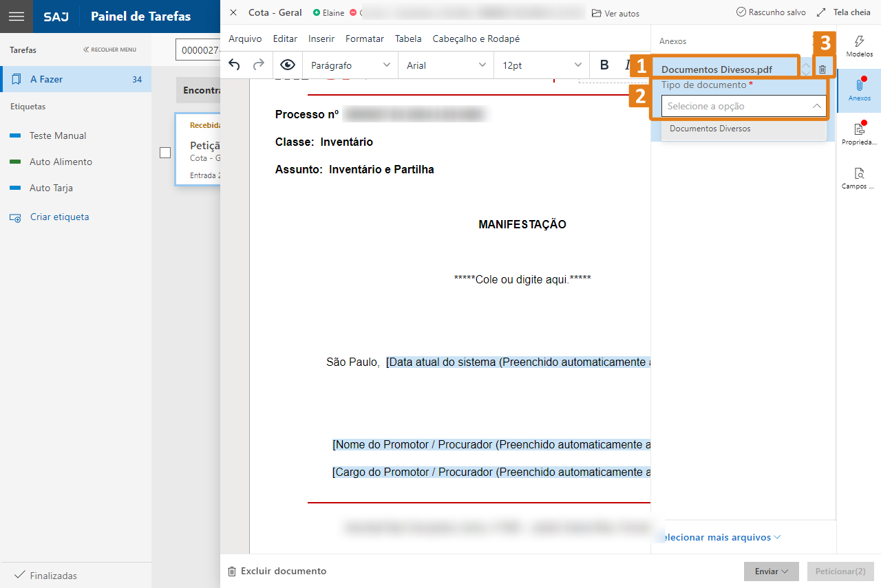Select the Anexos paperclip panel icon
Screen dimensions: 881x588
pyautogui.click(x=858, y=87)
